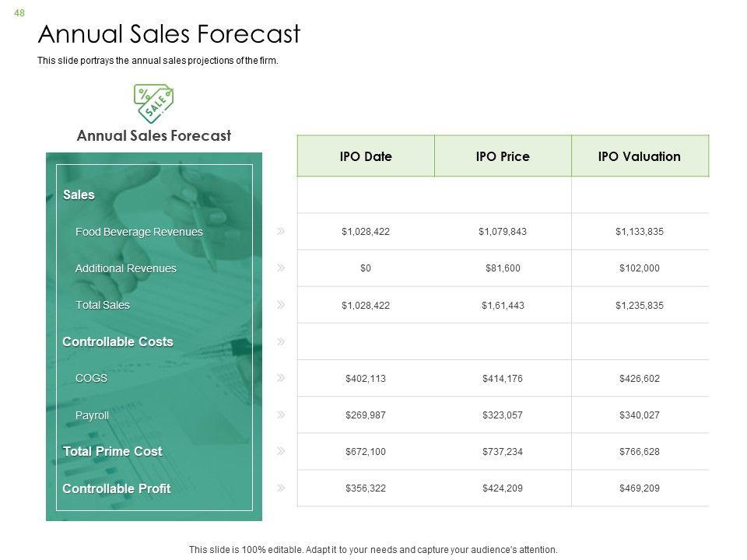Click the double chevron beside Food Beverage Revenues
The width and height of the screenshot is (747, 560).
(x=280, y=231)
